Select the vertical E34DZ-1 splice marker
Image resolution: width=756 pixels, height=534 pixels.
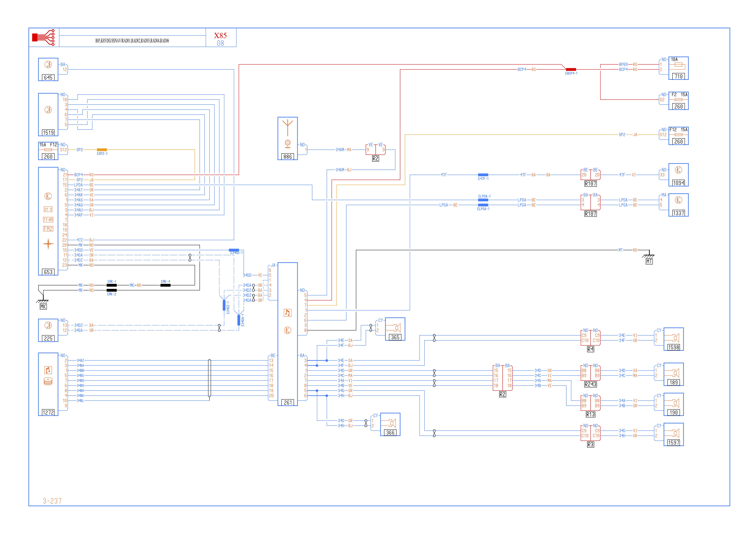point(224,305)
